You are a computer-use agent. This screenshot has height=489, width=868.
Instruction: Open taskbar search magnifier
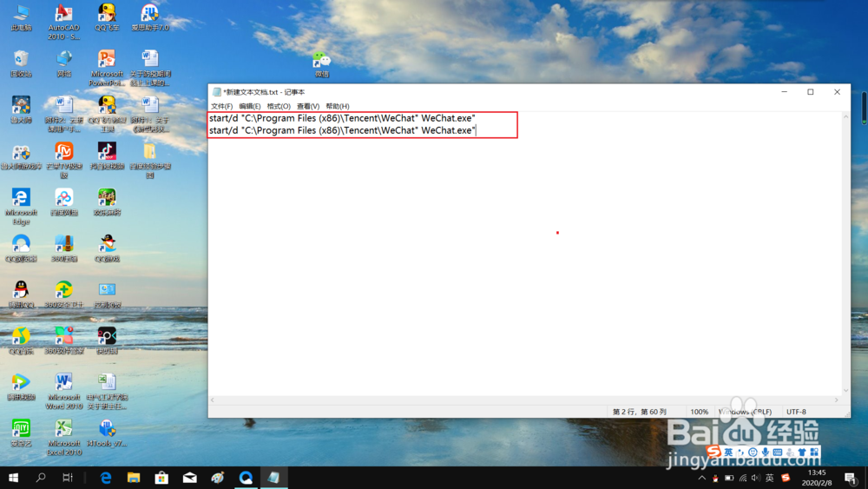pos(41,478)
